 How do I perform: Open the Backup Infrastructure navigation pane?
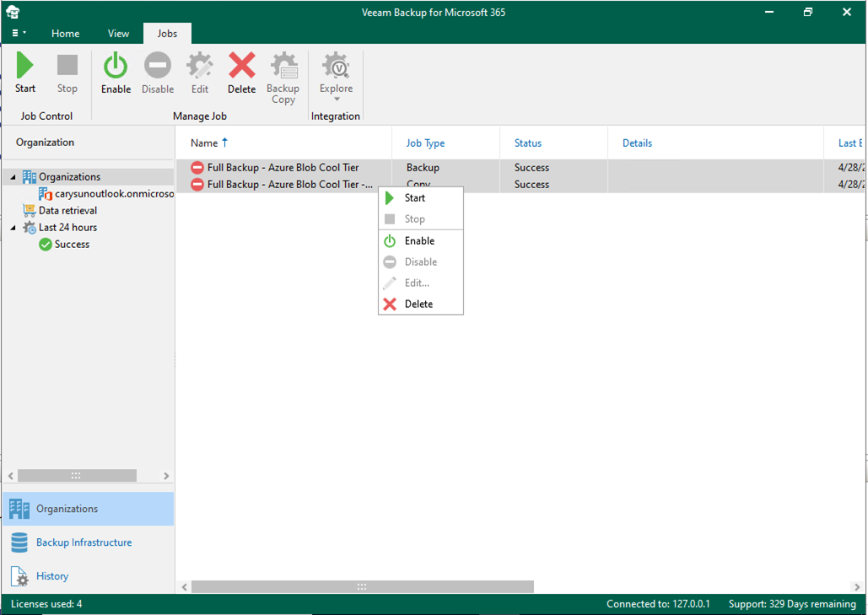tap(89, 542)
